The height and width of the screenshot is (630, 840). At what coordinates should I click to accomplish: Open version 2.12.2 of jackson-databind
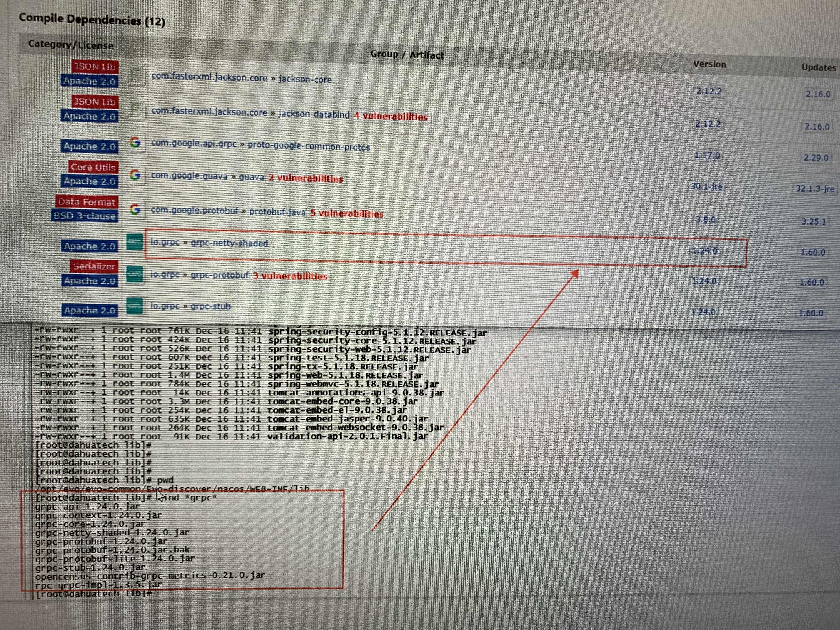708,124
